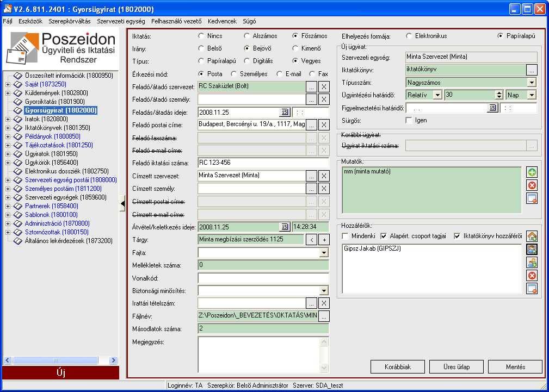Click the Mentés button

coord(515,367)
